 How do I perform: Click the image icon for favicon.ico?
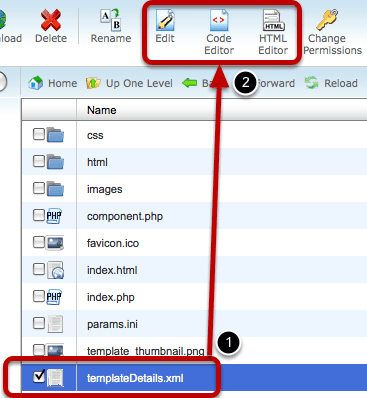click(55, 243)
